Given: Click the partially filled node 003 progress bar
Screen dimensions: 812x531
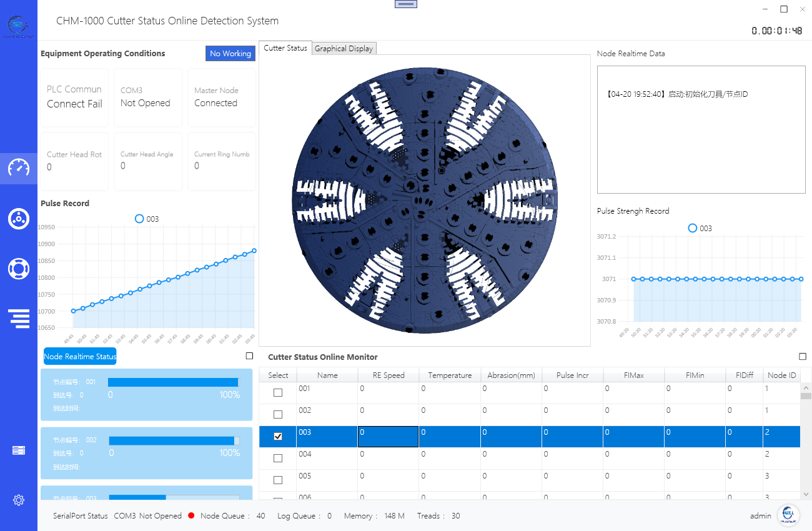Looking at the screenshot, I should click(x=174, y=497).
